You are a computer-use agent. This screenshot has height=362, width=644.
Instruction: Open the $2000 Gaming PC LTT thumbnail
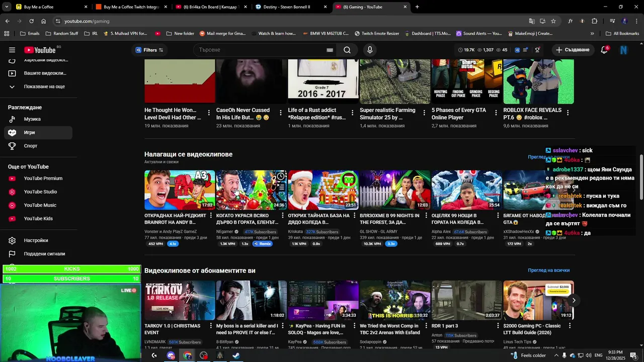(538, 300)
